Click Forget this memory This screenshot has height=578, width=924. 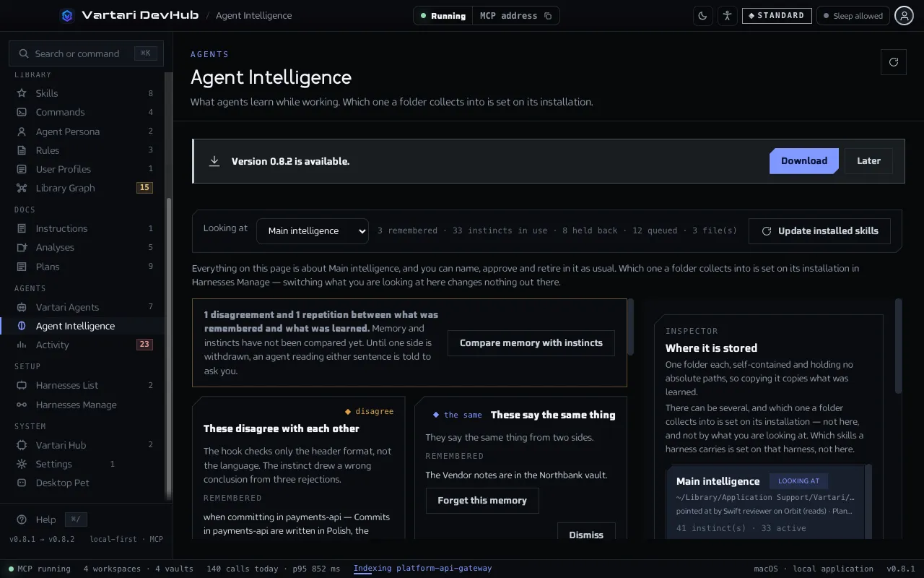point(482,501)
